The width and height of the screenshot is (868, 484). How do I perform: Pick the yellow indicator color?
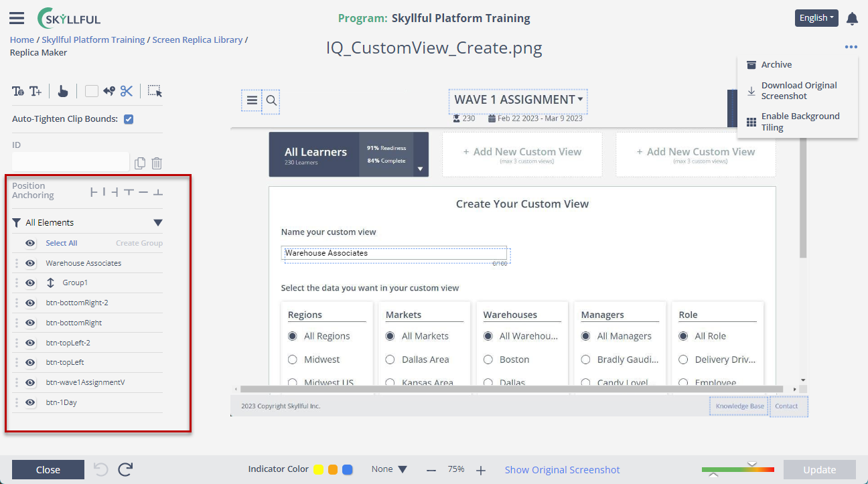(x=319, y=470)
